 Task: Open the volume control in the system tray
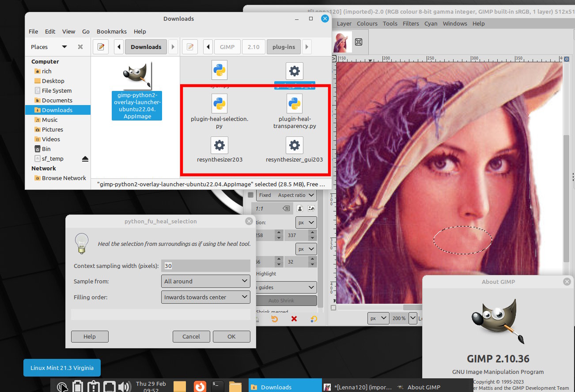coord(125,387)
